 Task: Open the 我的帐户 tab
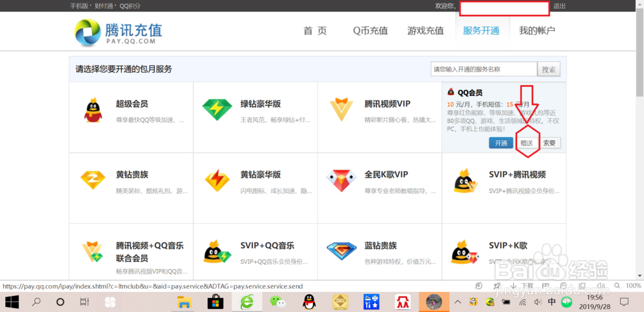click(x=537, y=31)
